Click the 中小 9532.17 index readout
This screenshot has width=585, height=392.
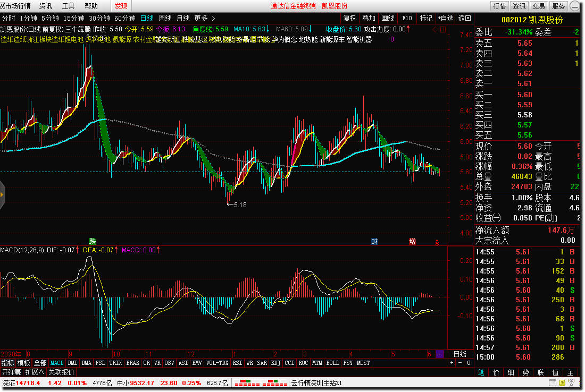coord(136,382)
